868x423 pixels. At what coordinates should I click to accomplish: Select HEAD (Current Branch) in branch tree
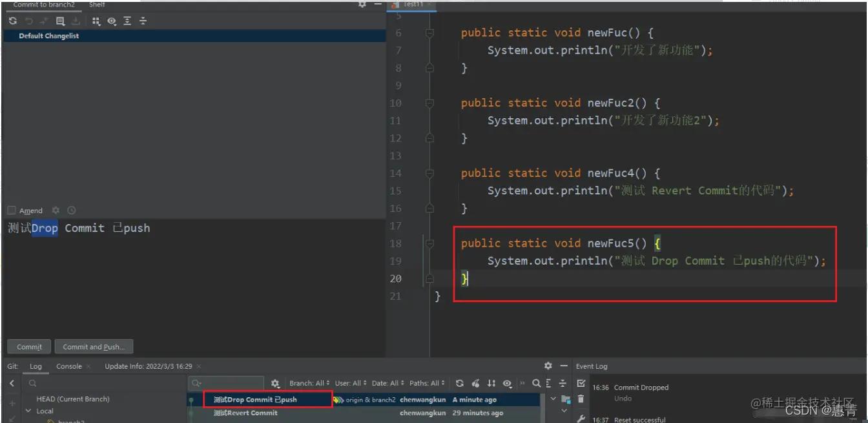point(73,399)
